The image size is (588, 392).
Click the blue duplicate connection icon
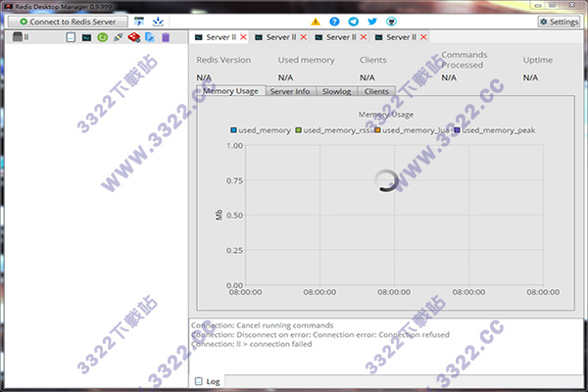(150, 37)
